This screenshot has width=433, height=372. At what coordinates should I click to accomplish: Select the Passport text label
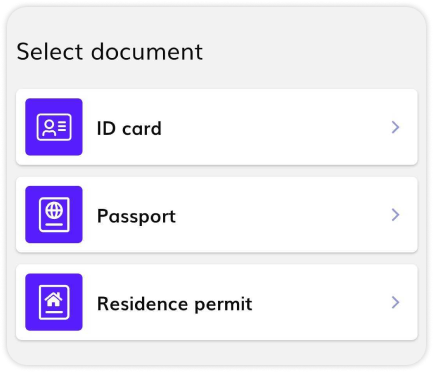(136, 216)
